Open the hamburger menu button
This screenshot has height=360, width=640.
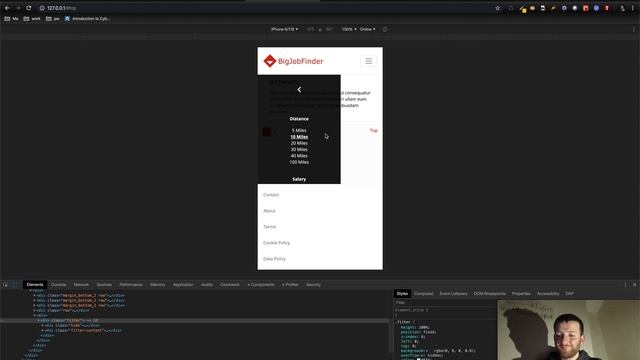click(x=369, y=61)
